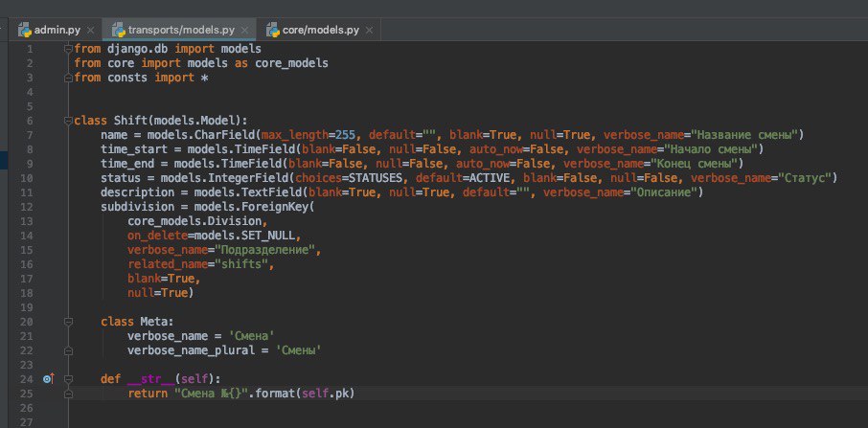Click the subdivision field name

click(x=137, y=207)
